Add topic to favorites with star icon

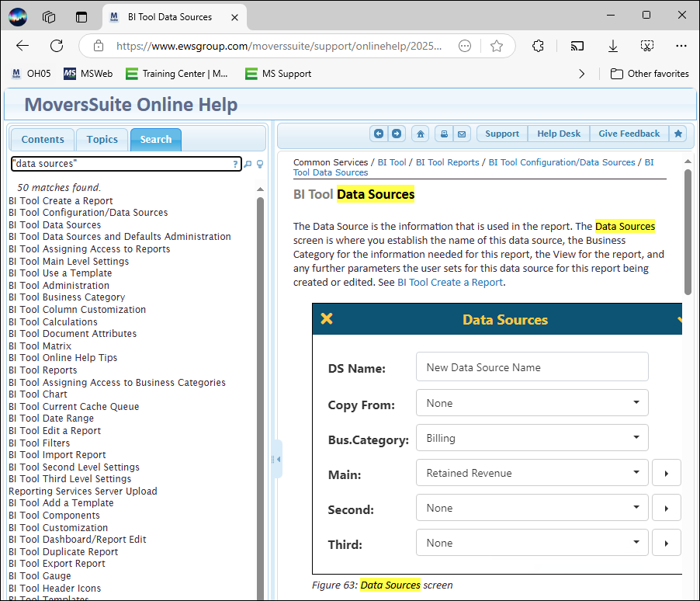coord(678,134)
